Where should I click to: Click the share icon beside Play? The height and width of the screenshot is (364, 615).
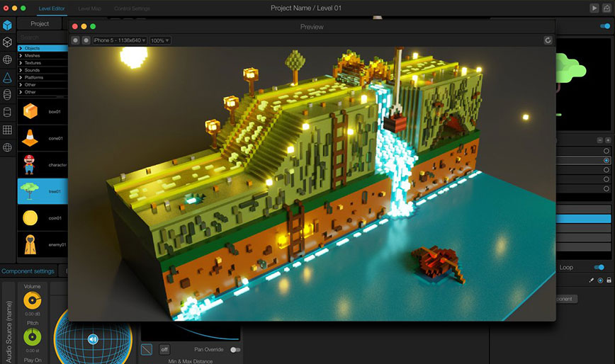(x=606, y=8)
